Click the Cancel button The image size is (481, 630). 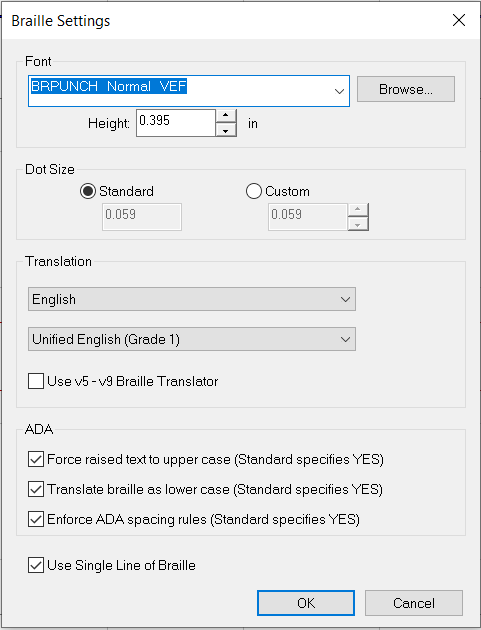[414, 603]
